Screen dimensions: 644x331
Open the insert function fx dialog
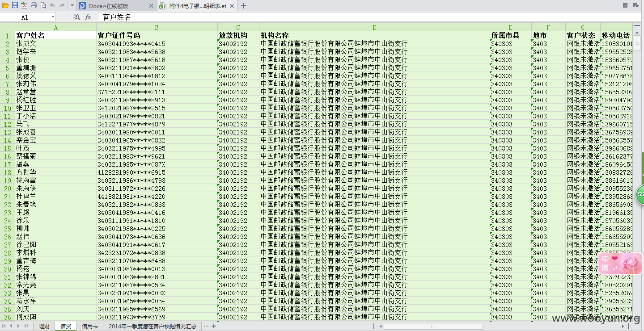tap(88, 17)
